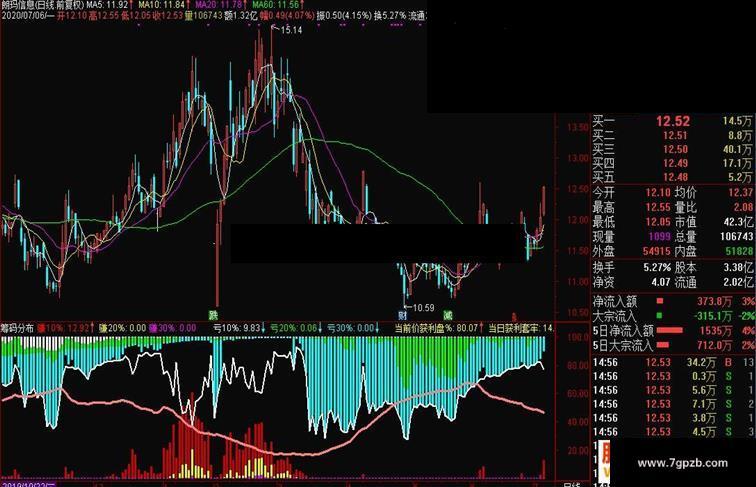Click the green 跌 marker under the chart

point(214,316)
